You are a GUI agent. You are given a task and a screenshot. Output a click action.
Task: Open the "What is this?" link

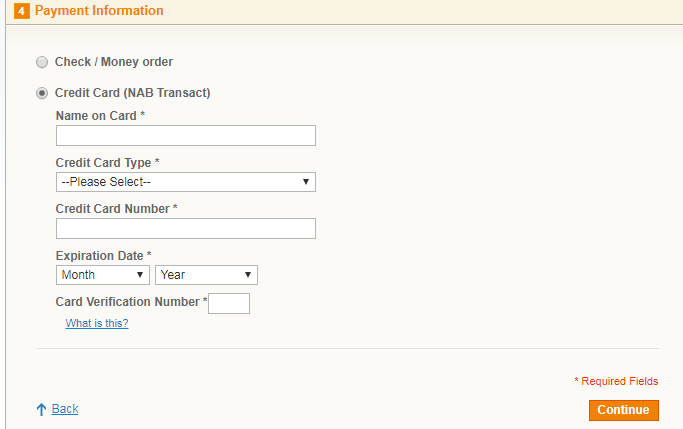[97, 323]
